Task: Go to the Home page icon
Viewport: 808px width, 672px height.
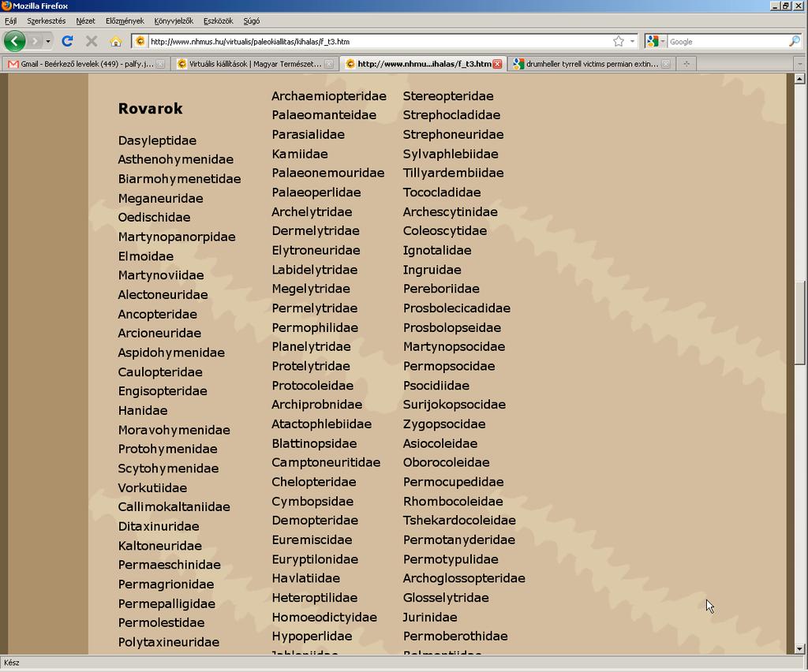Action: [116, 41]
